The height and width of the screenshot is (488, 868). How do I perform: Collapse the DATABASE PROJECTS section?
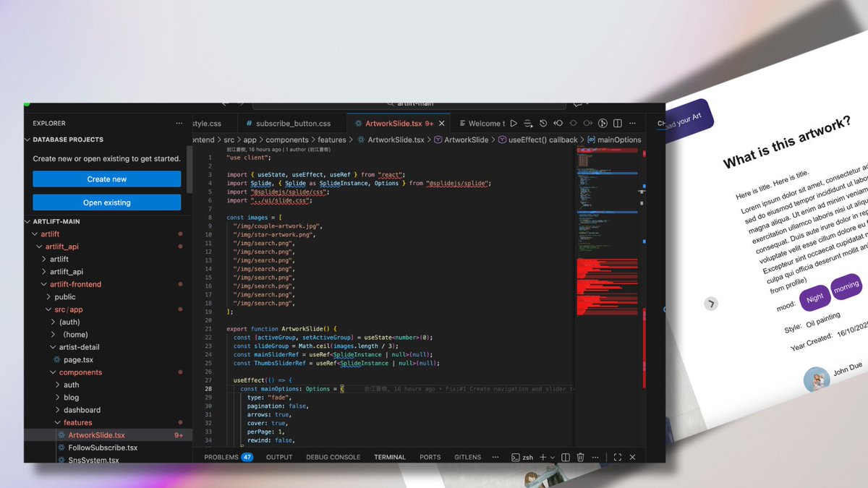point(27,140)
